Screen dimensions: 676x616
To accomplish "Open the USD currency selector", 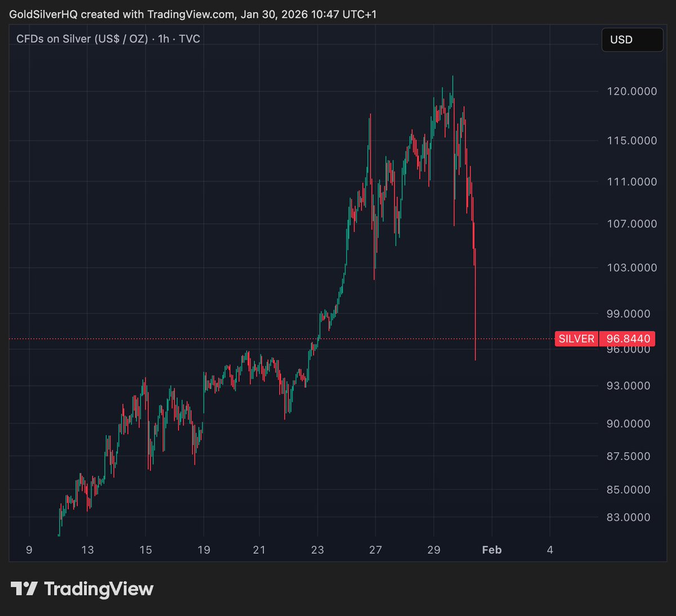I will tap(632, 39).
